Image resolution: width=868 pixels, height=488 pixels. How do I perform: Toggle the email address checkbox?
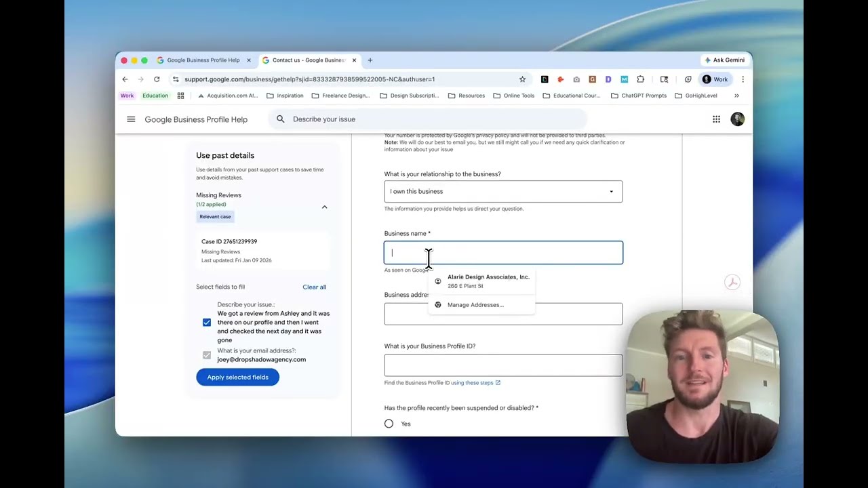(207, 355)
